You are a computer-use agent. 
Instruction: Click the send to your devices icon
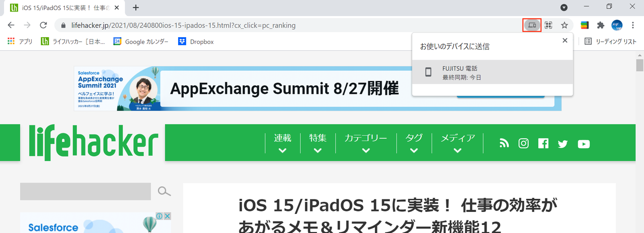(532, 25)
